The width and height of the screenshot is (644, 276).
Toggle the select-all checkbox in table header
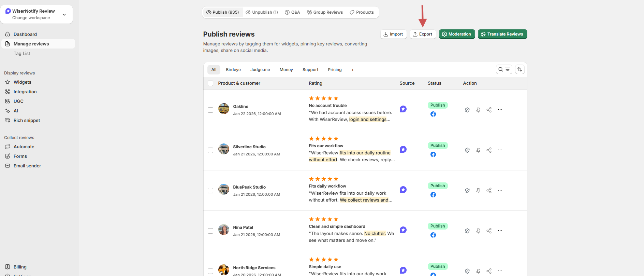[x=210, y=83]
